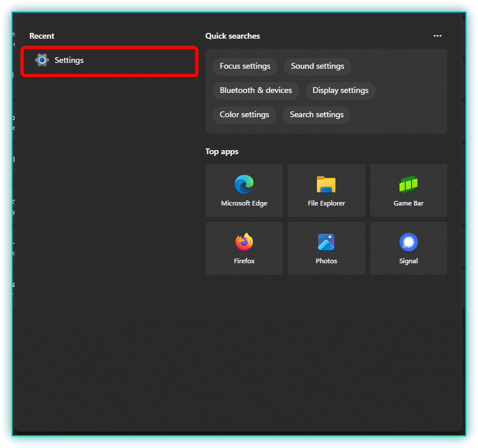Launch Microsoft Edge from Top apps
478x448 pixels.
244,191
